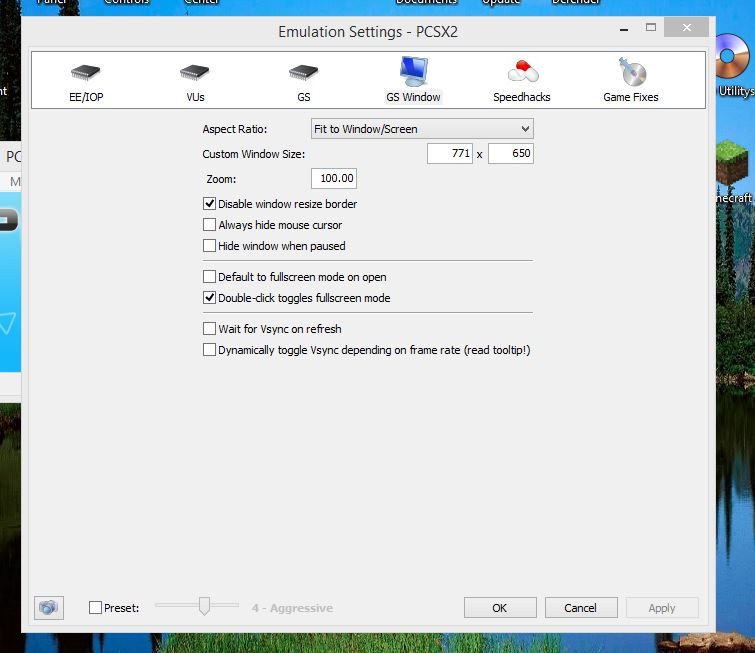Open the Game Fixes disc icon
The width and height of the screenshot is (755, 653).
coord(631,72)
